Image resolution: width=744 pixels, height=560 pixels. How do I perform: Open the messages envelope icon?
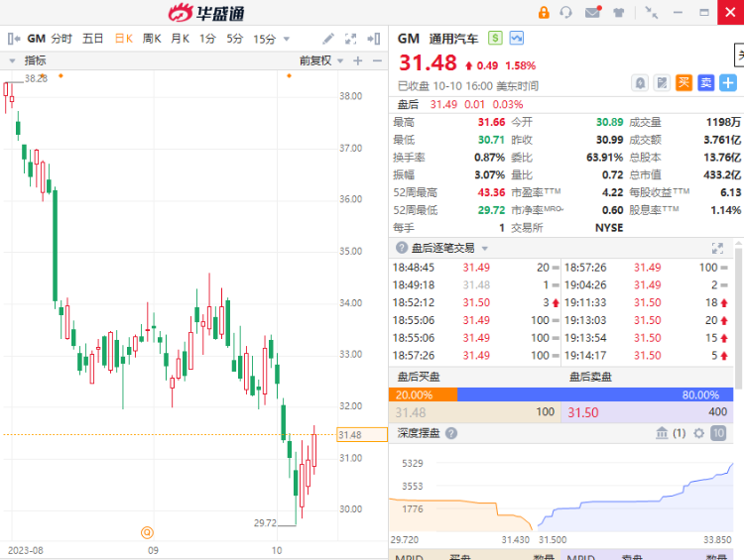click(593, 12)
